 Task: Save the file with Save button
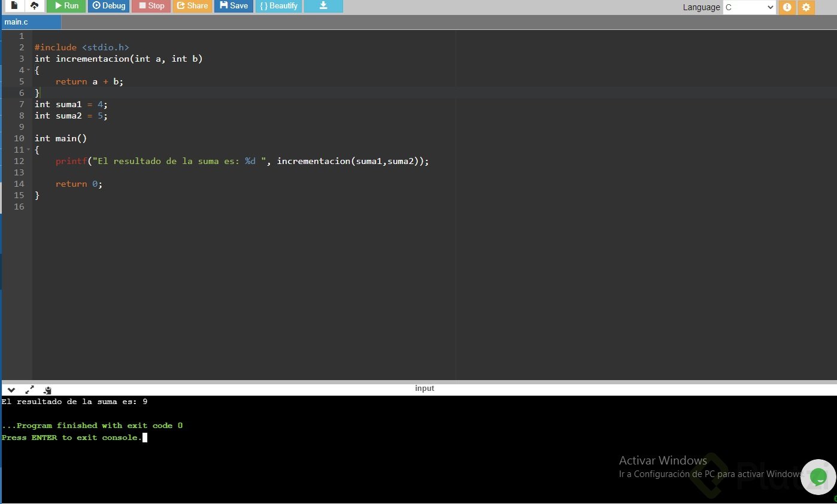point(233,6)
